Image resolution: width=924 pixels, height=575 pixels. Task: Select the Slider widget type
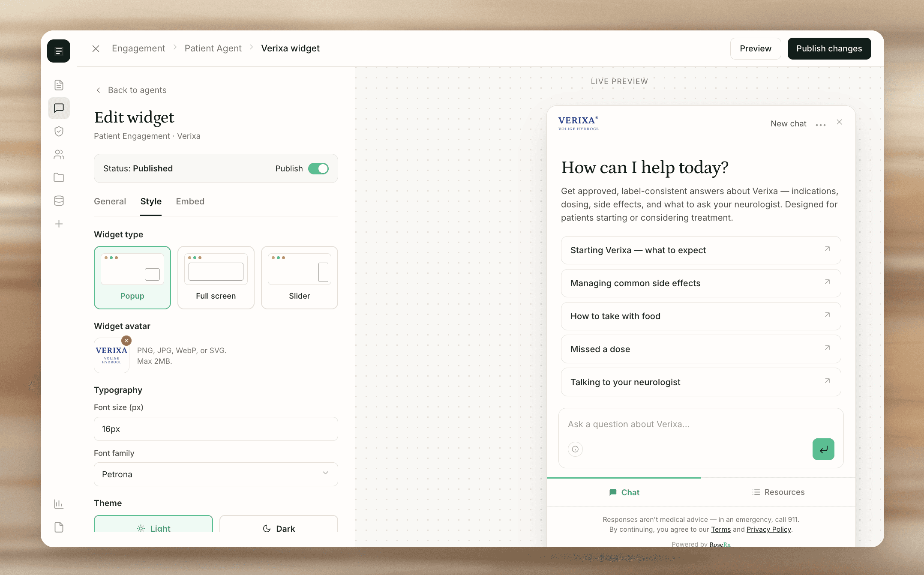(299, 277)
